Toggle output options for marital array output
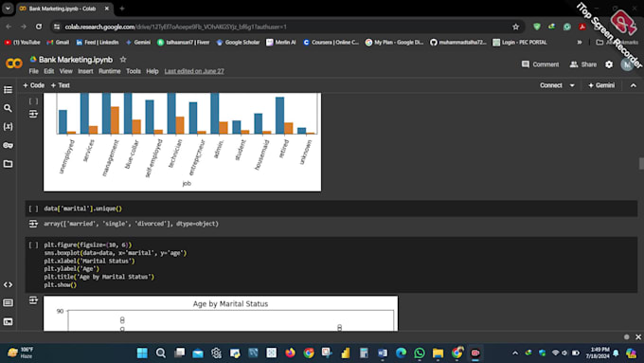The width and height of the screenshot is (644, 363). coord(33,224)
